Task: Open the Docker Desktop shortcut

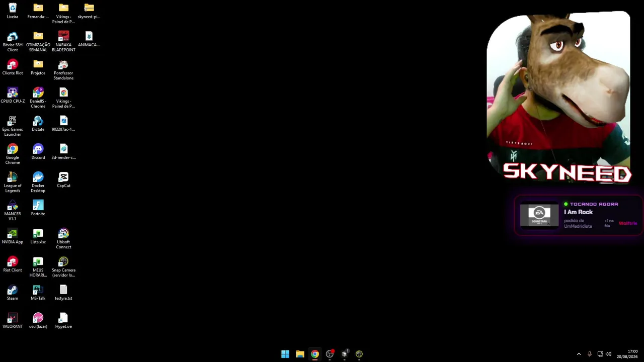Action: pyautogui.click(x=38, y=183)
